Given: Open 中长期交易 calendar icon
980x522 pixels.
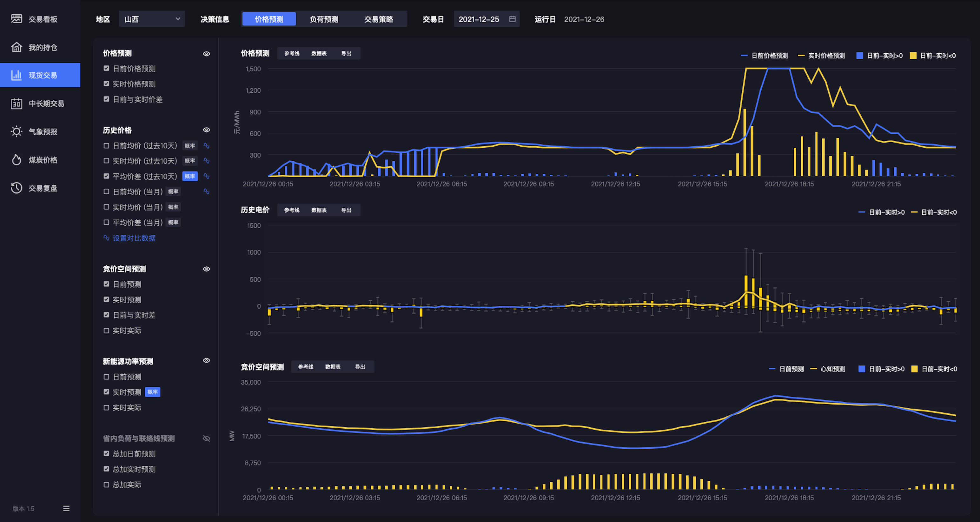Looking at the screenshot, I should click(17, 103).
